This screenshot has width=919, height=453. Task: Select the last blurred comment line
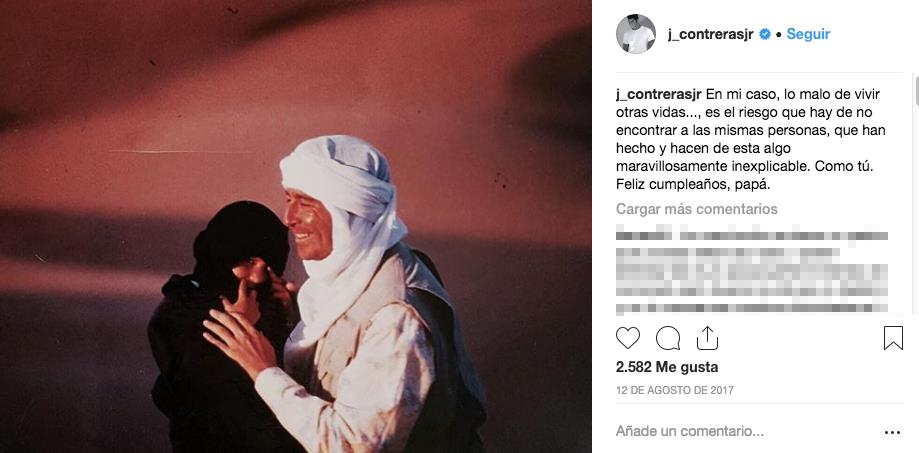point(752,308)
